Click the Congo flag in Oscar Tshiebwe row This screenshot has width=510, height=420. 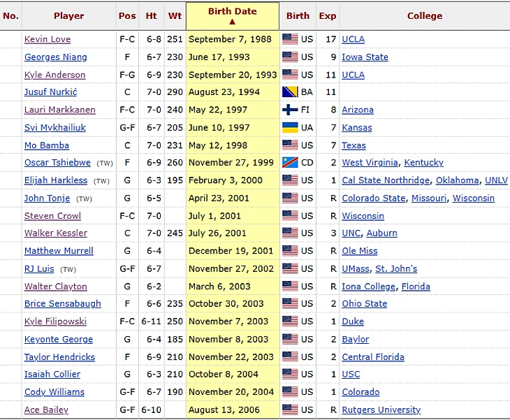pos(290,162)
